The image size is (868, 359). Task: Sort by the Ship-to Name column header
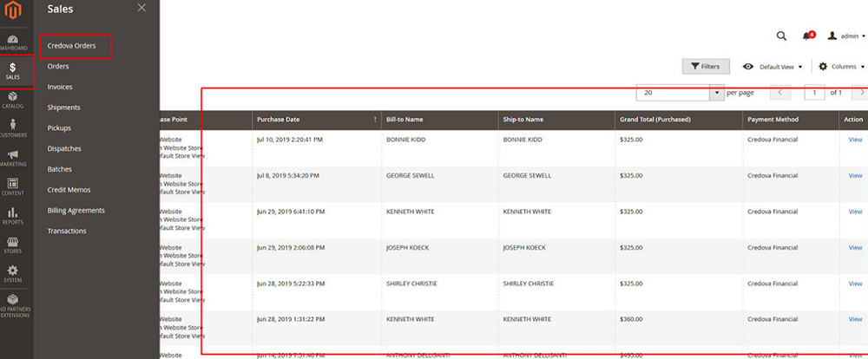point(556,120)
